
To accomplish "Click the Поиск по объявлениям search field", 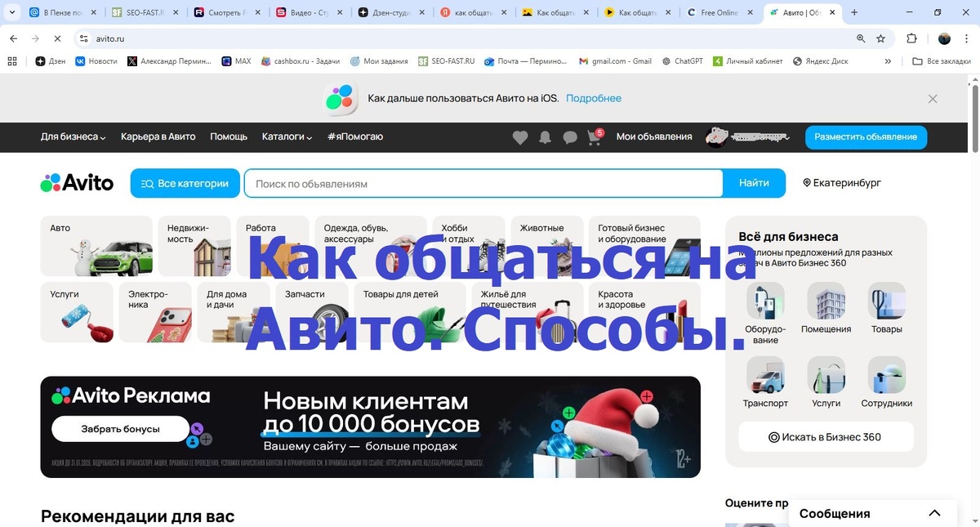I will pos(483,183).
